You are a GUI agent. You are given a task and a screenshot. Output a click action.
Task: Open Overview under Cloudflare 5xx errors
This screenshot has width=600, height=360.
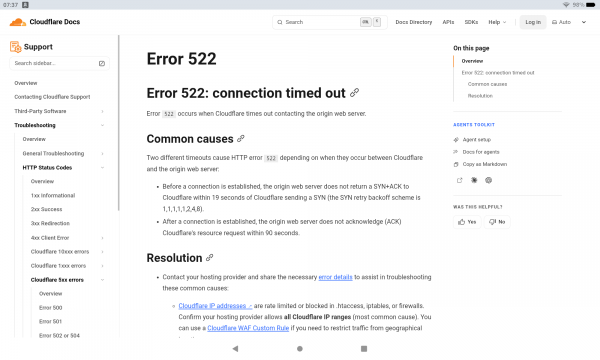tap(51, 294)
